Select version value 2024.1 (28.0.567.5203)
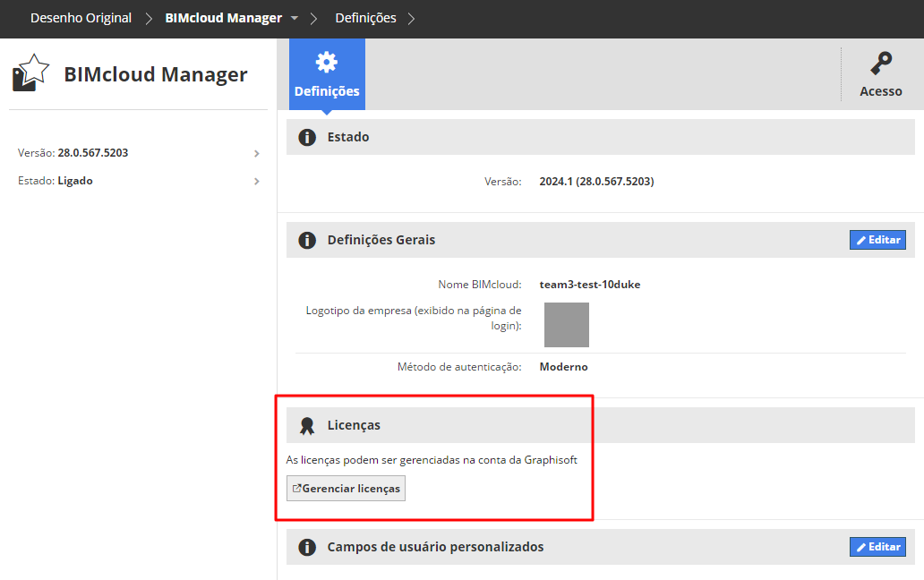 pos(596,182)
